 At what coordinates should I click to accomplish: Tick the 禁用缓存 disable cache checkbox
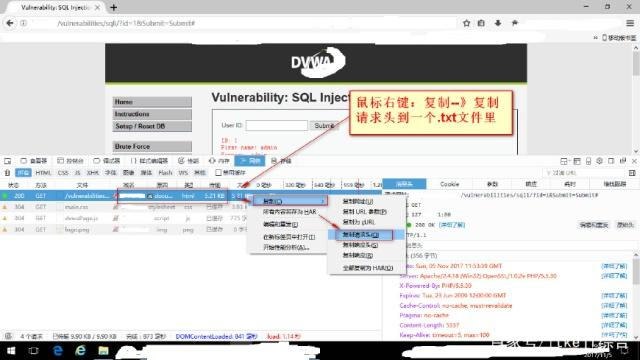(218, 173)
